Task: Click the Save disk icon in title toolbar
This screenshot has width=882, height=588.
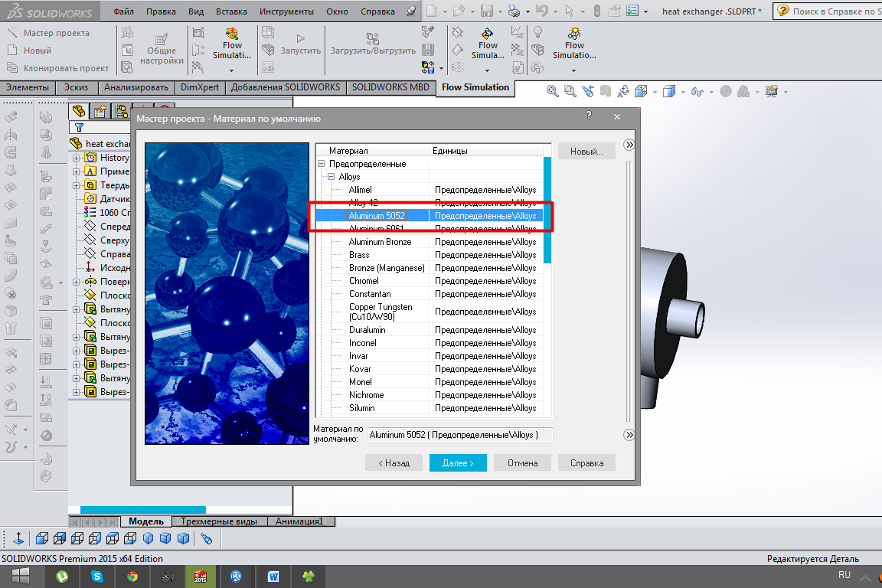Action: (487, 11)
